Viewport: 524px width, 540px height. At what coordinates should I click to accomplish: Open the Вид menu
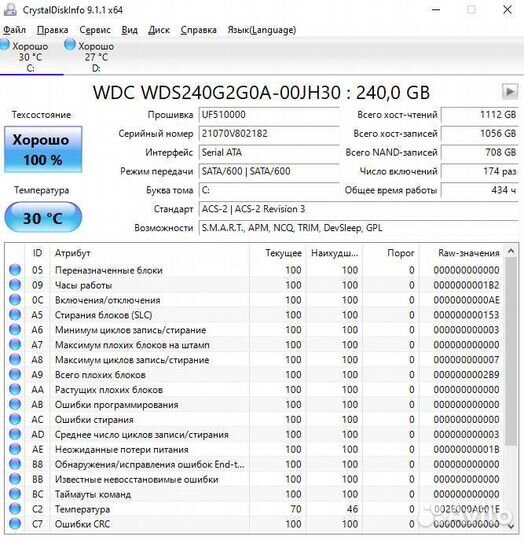tap(129, 30)
